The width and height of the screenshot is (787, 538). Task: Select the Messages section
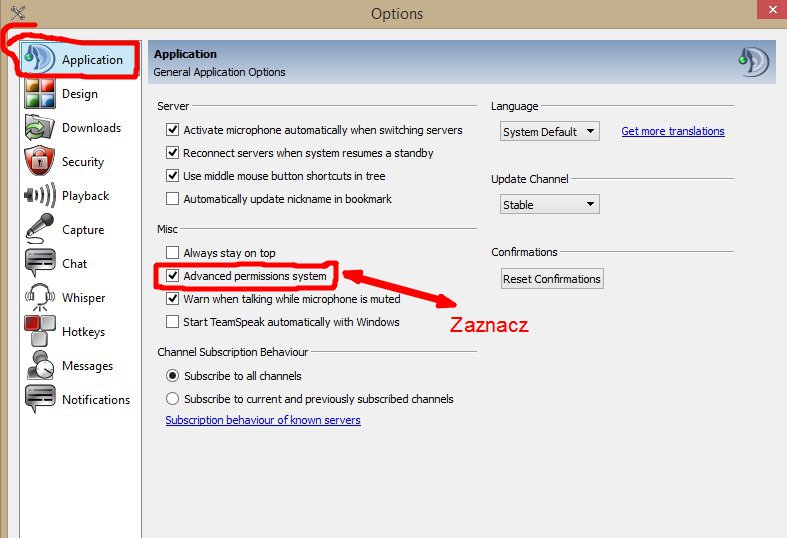tap(79, 366)
